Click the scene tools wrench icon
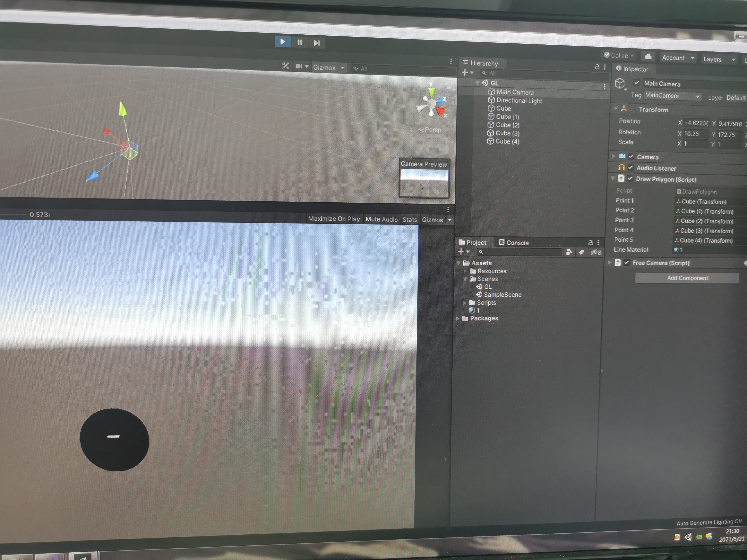Viewport: 747px width, 560px height. pyautogui.click(x=285, y=66)
